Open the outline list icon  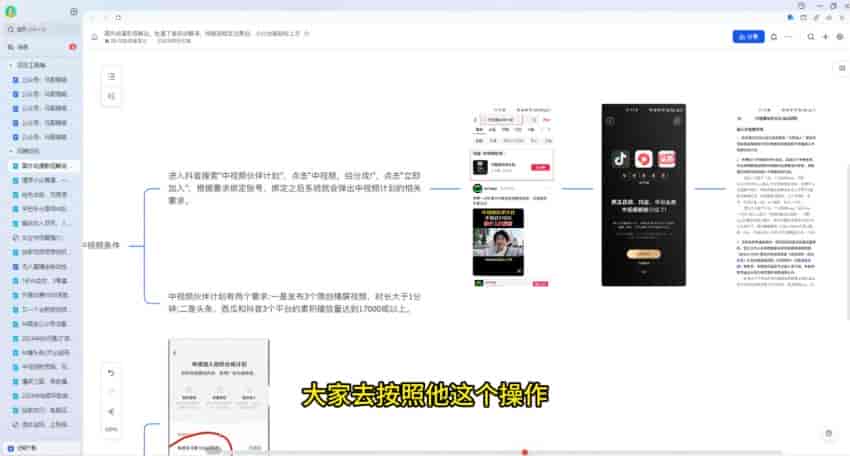point(111,76)
